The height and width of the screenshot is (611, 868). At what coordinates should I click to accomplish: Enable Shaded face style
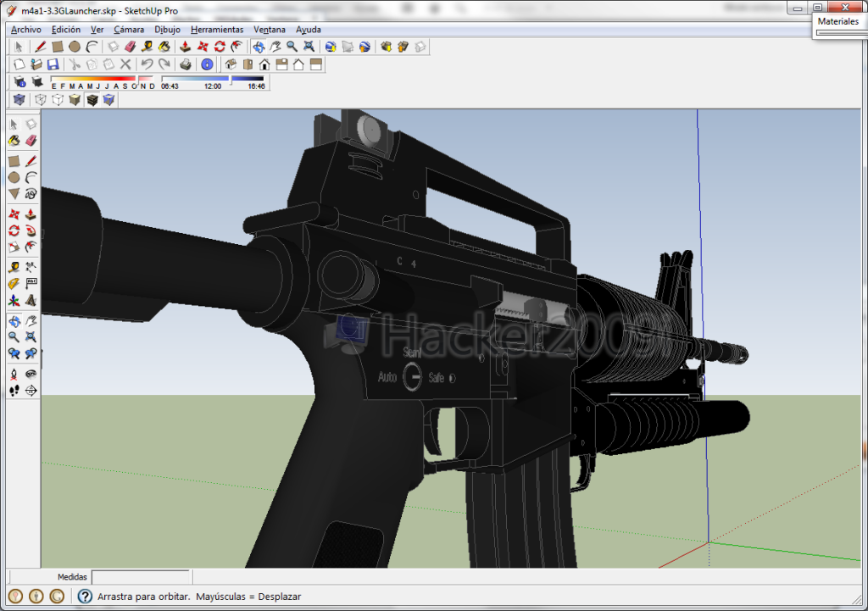click(75, 100)
